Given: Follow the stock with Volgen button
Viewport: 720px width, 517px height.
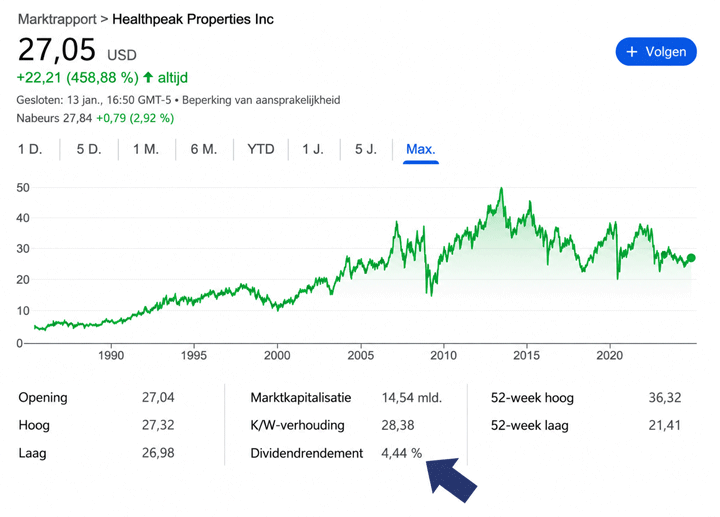Looking at the screenshot, I should click(656, 51).
